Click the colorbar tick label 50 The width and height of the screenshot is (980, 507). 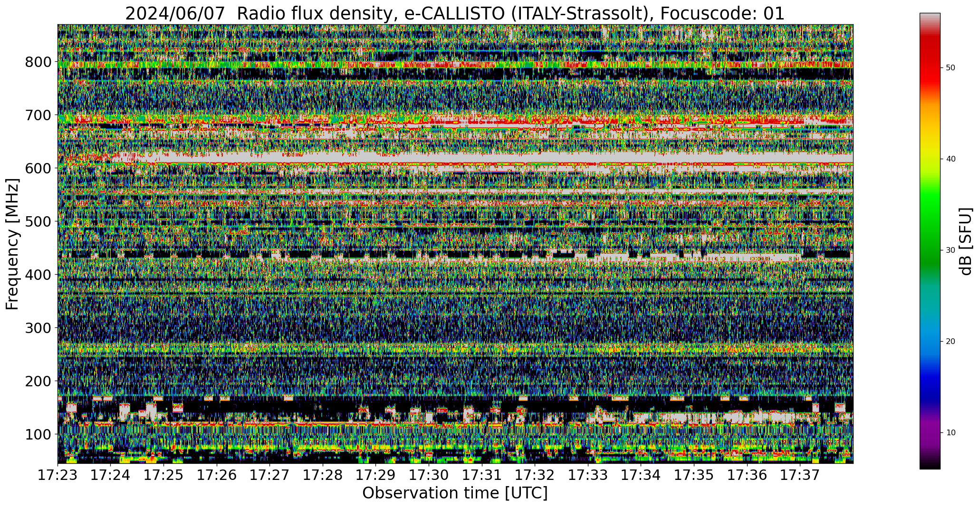[x=951, y=68]
